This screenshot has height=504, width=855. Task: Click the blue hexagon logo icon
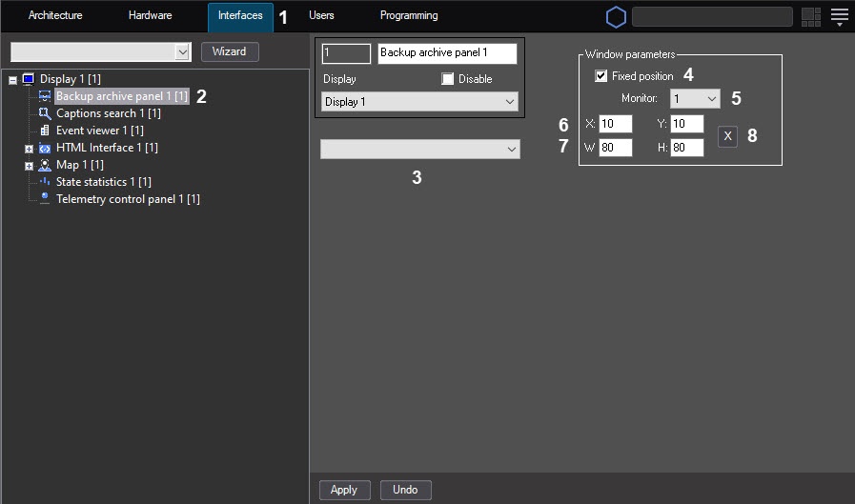click(x=616, y=17)
